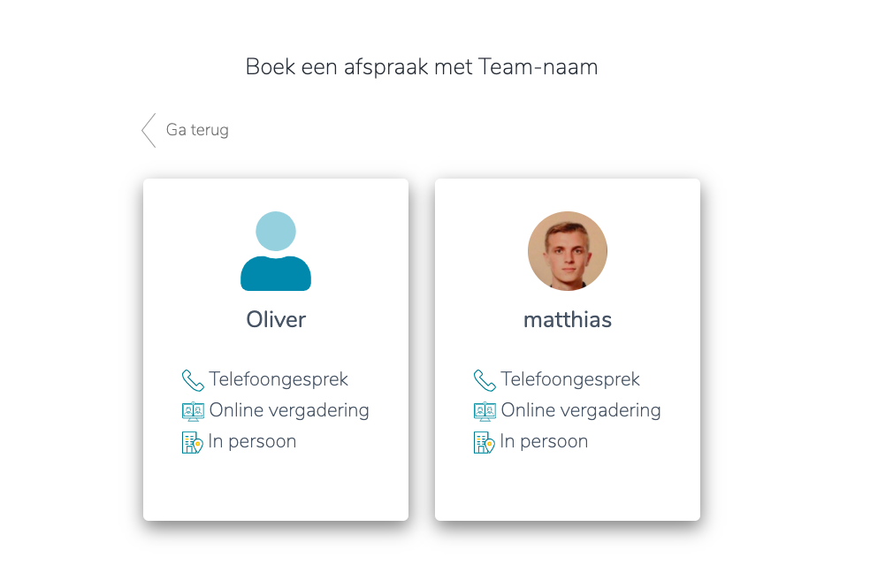Choose In persoon under Oliver
Image resolution: width=870 pixels, height=588 pixels.
tap(253, 441)
